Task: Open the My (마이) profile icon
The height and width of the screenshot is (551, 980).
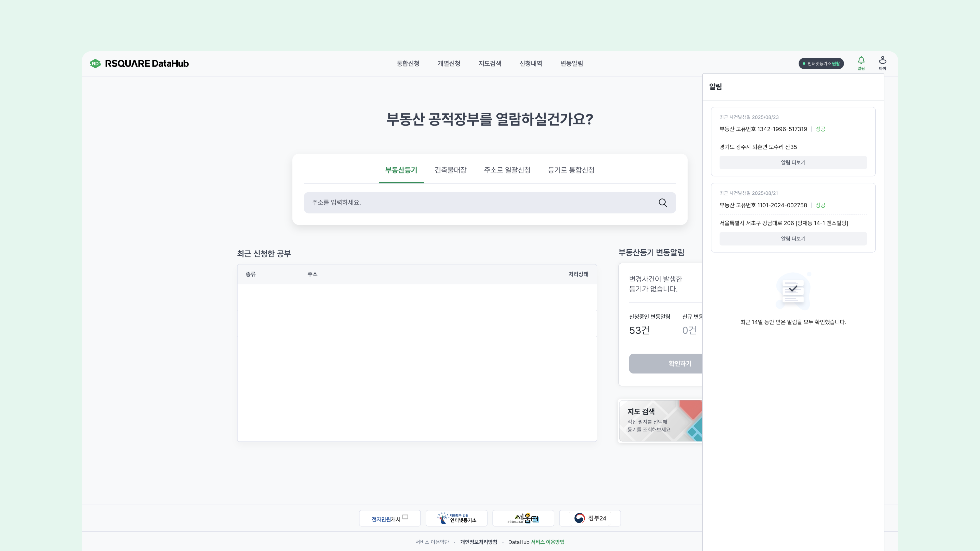Action: (x=883, y=63)
